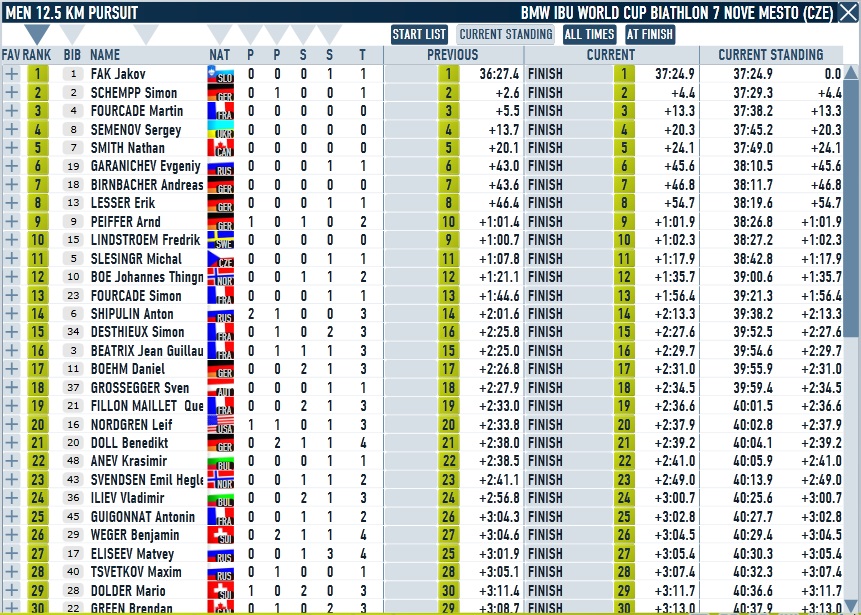Mark SVENDSEN Emil Hegle as favorite
The height and width of the screenshot is (615, 861).
pos(12,480)
